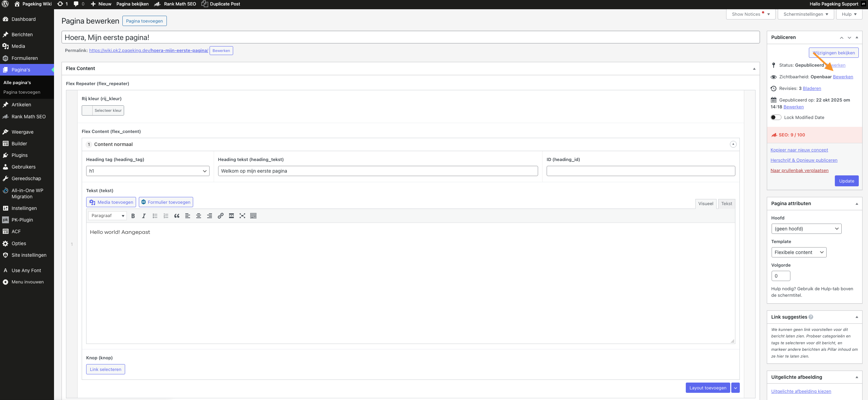868x400 pixels.
Task: Click the blue Update button
Action: [x=846, y=181]
